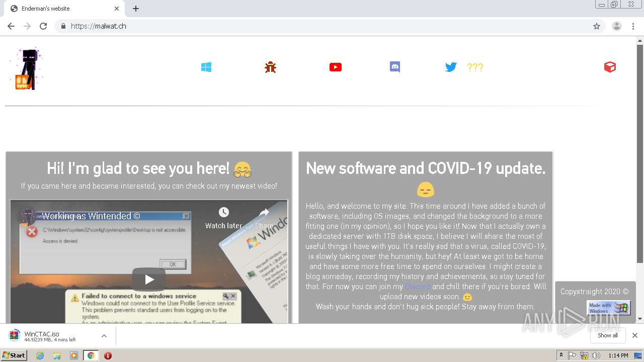Launch Internet Explorer from taskbar
The width and height of the screenshot is (644, 362).
pos(40,355)
